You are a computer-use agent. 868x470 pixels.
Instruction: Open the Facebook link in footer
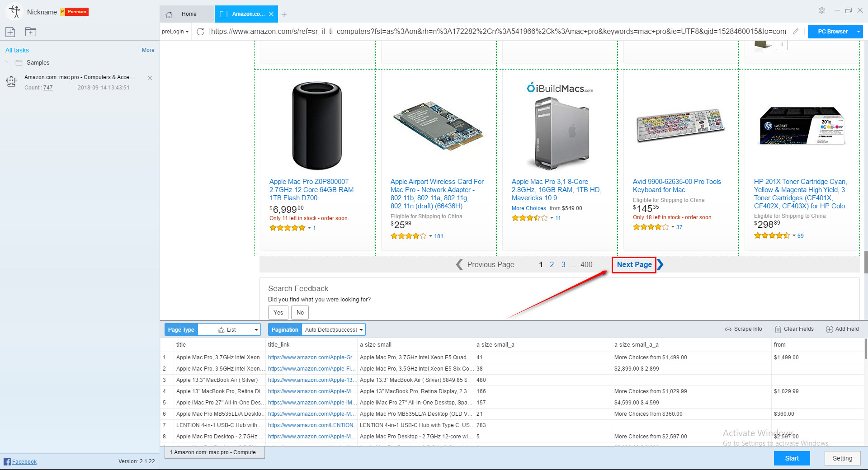pyautogui.click(x=24, y=461)
